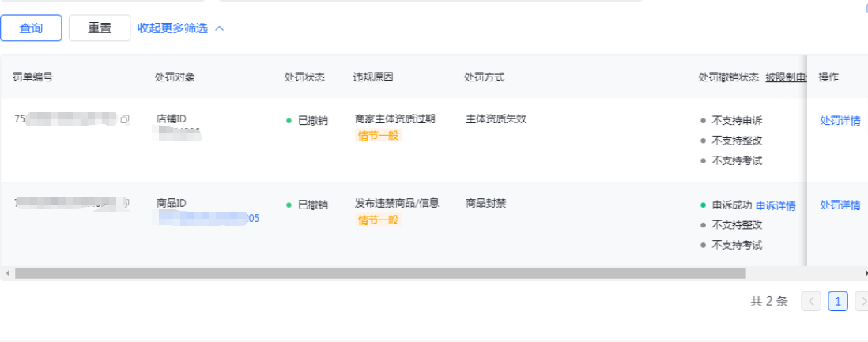Click the 违规原因 column header
868x342 pixels.
pos(373,77)
